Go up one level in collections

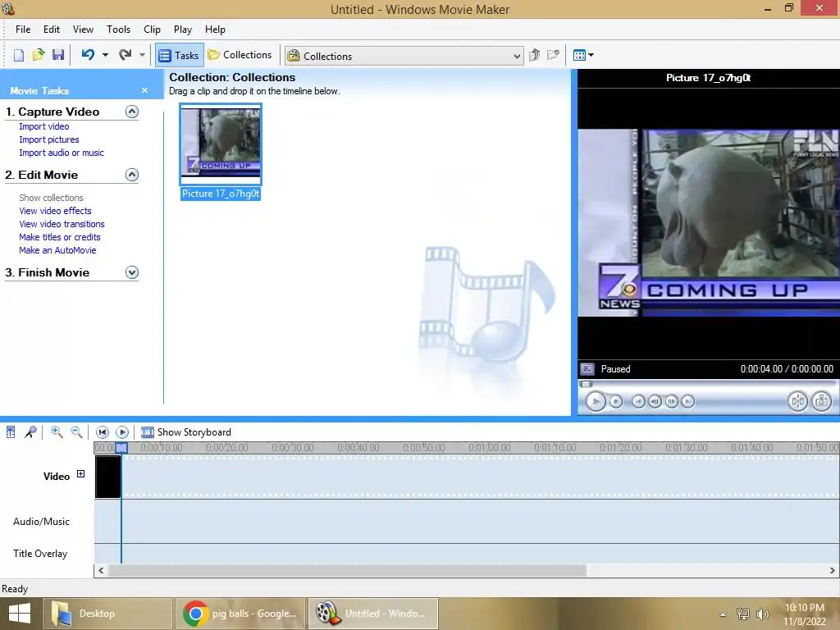534,55
